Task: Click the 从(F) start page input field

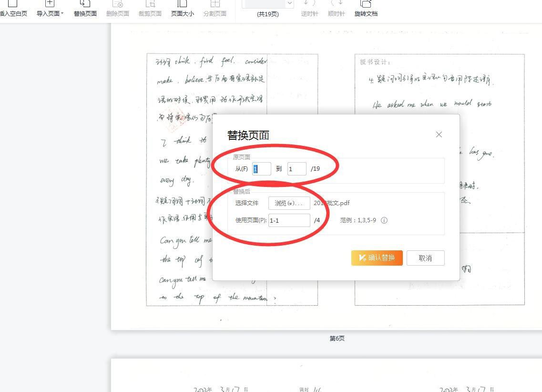Action: click(261, 169)
